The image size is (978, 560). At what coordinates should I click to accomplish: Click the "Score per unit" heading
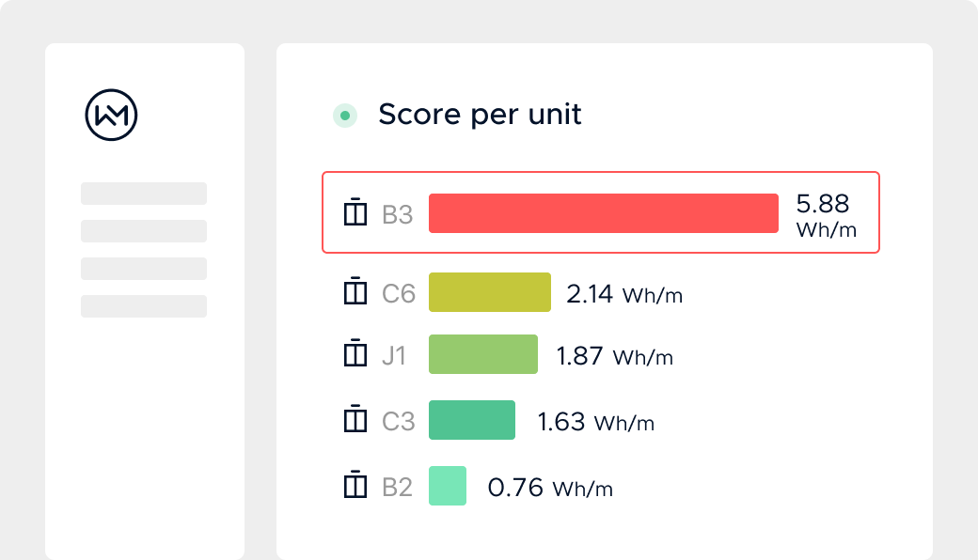click(x=480, y=115)
